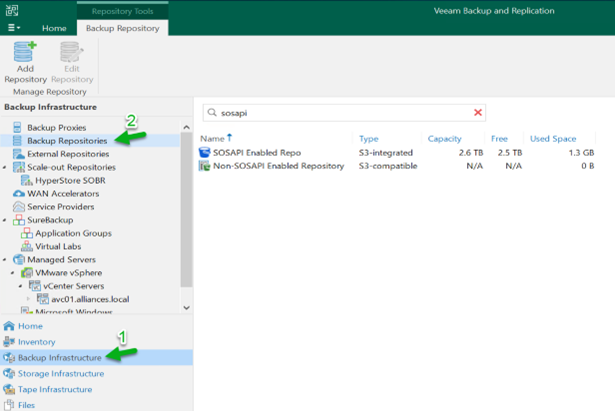This screenshot has height=411, width=615.
Task: Select Backup Repositories tree node
Action: click(x=67, y=140)
